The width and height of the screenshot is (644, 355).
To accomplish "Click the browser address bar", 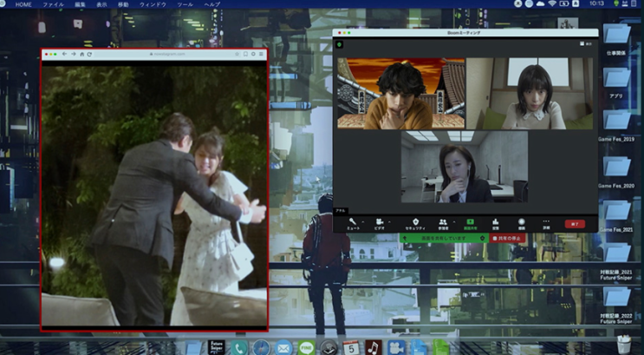I will [166, 54].
